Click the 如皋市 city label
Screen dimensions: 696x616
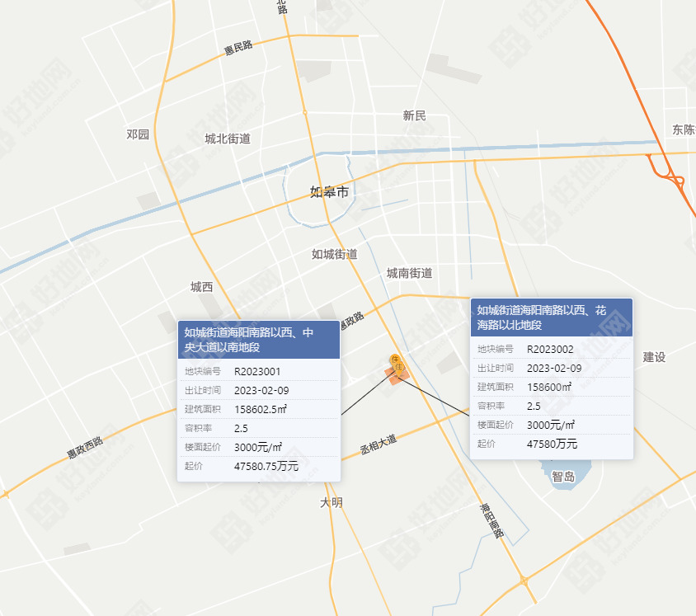click(x=329, y=192)
